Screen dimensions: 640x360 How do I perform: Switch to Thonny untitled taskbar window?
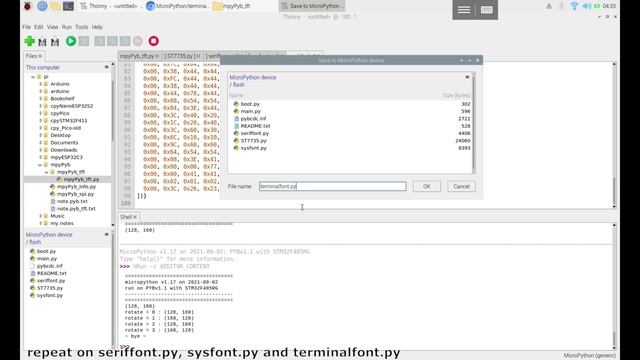pos(110,6)
